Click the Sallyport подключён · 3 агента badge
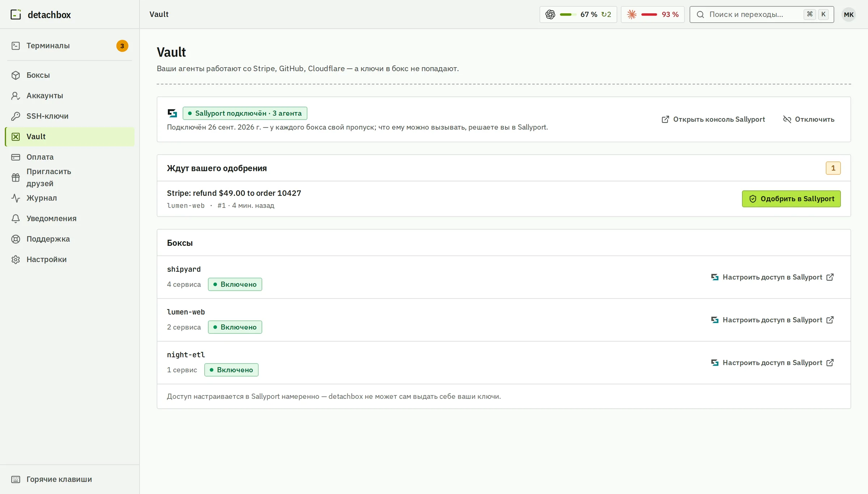Viewport: 868px width, 494px height. (x=245, y=113)
